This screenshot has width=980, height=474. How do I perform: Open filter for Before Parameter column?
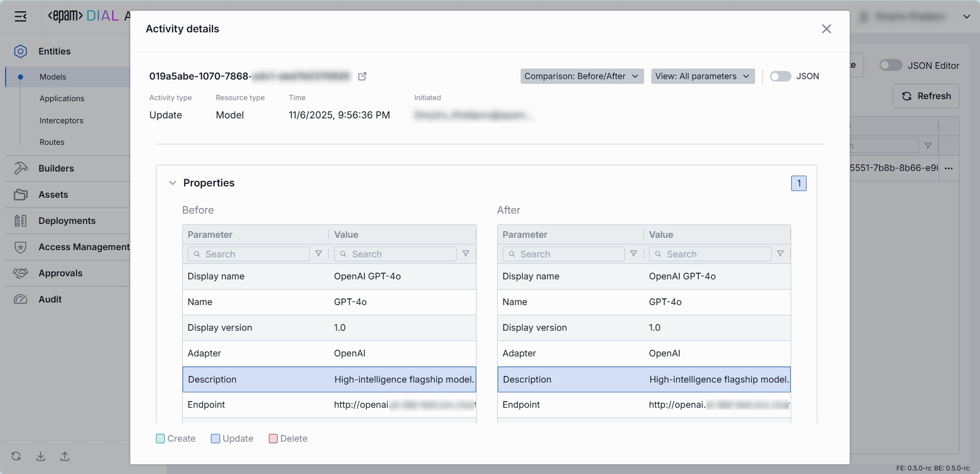pos(319,254)
